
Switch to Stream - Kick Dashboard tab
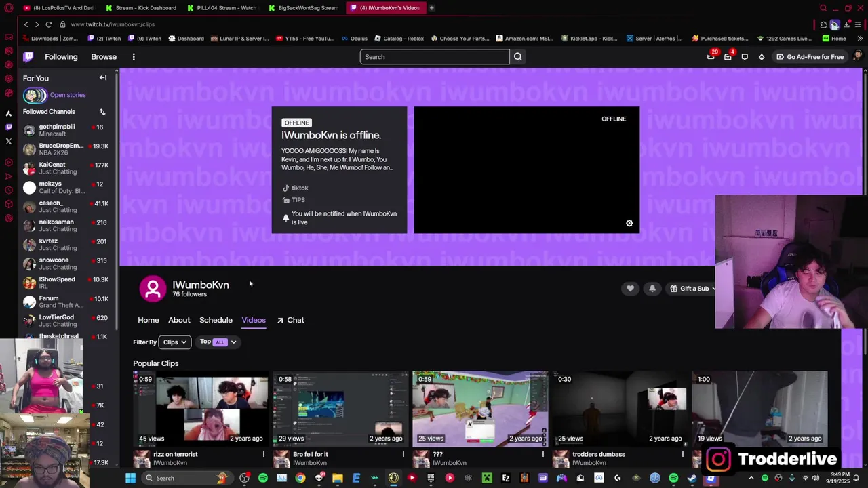(x=140, y=8)
